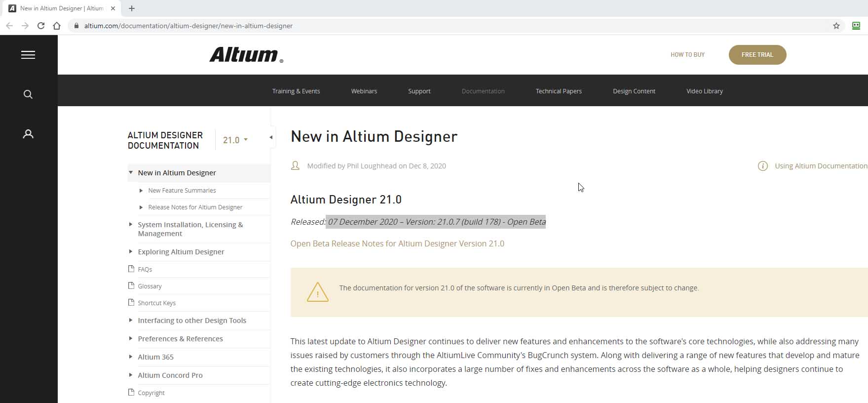The width and height of the screenshot is (868, 403).
Task: Go to the Video Library menu item
Action: (704, 91)
